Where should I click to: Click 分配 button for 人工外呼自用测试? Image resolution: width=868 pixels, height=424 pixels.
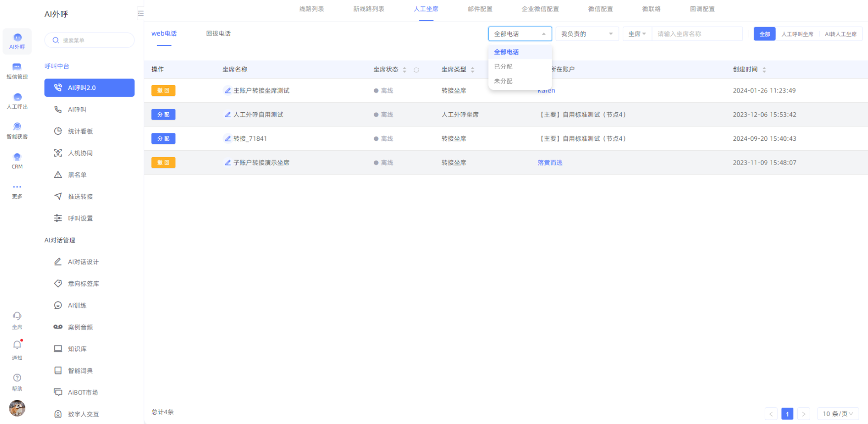tap(163, 115)
